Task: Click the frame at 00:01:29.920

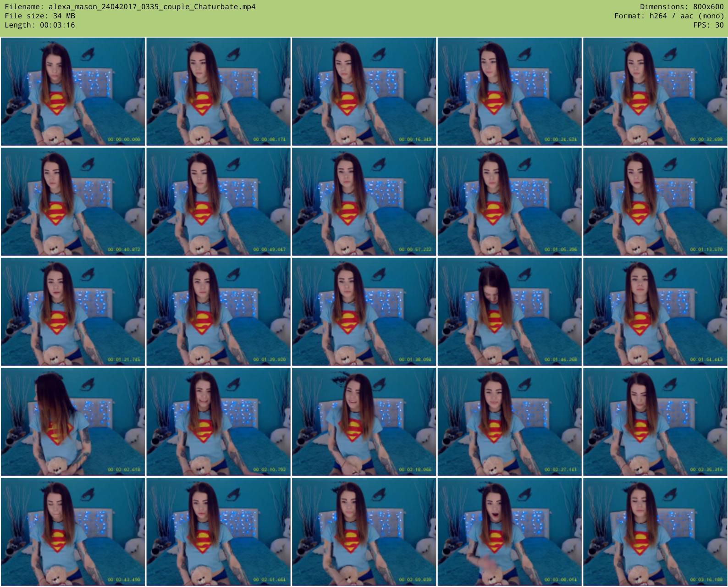Action: pos(219,312)
